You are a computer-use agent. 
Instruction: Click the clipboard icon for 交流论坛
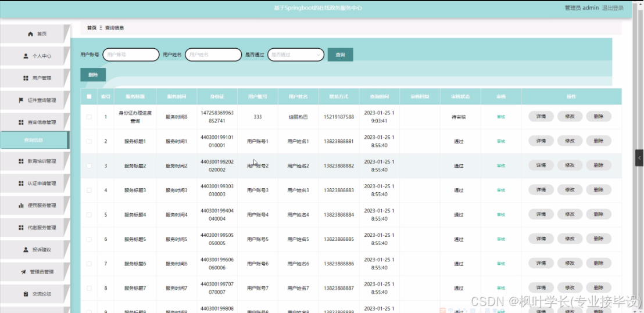[26, 294]
